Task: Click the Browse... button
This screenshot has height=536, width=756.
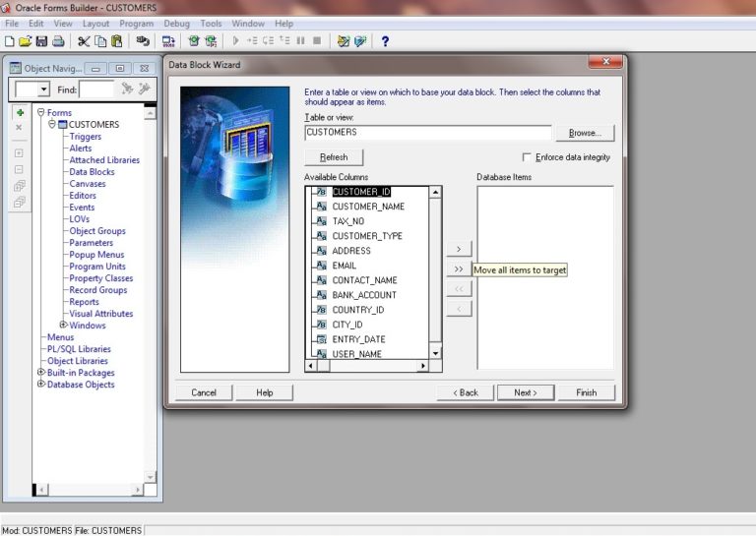Action: (585, 133)
